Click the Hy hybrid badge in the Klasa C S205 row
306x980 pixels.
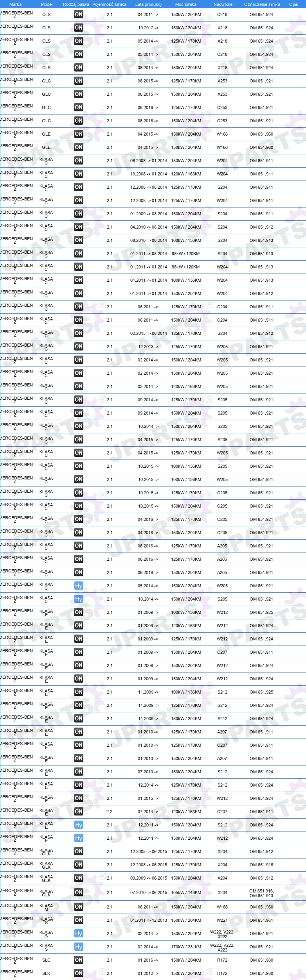(x=79, y=599)
